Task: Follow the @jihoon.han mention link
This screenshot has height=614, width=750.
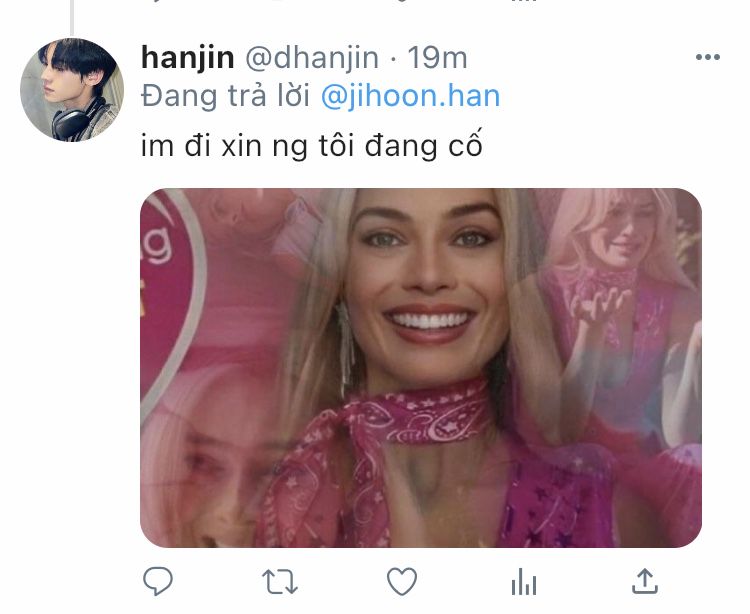Action: tap(410, 96)
